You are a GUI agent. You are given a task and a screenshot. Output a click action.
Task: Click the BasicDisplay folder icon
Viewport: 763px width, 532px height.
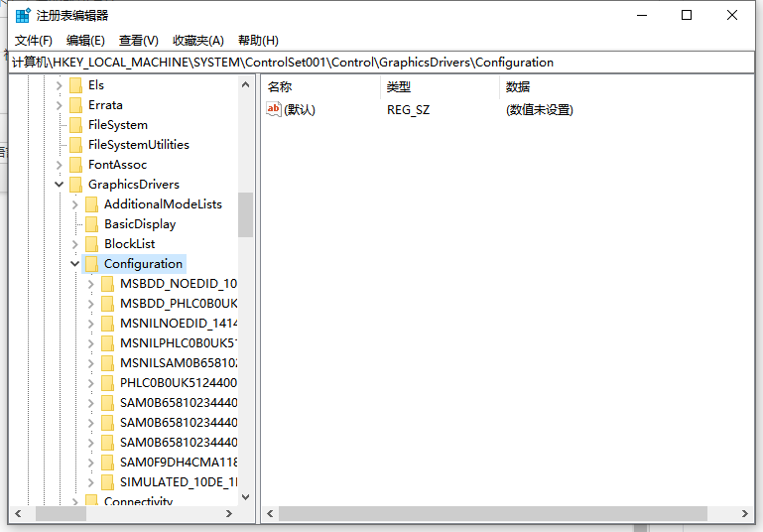tap(91, 224)
